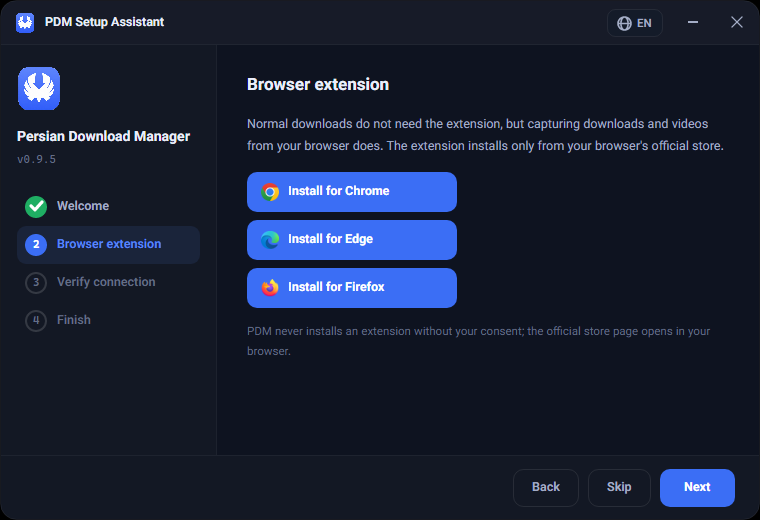Click the Browser extension heading
760x520 pixels.
click(x=318, y=85)
